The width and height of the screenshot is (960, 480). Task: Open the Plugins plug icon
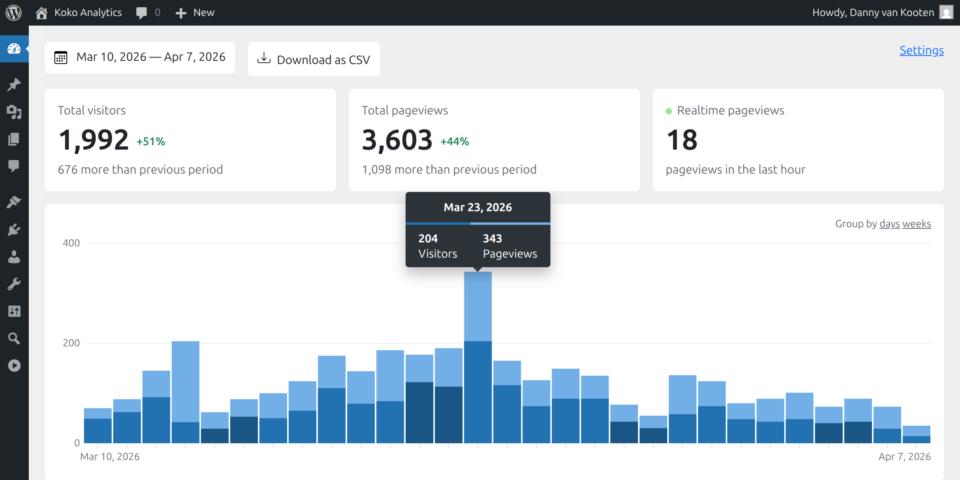(x=14, y=229)
